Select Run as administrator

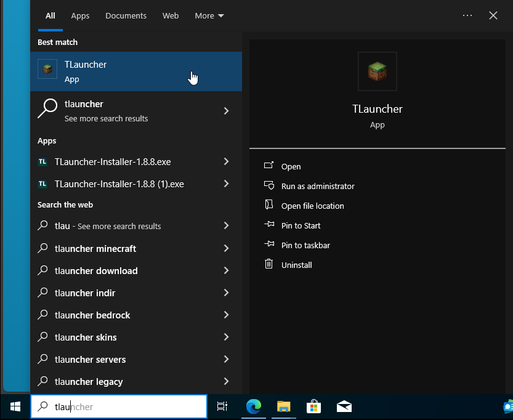click(317, 186)
